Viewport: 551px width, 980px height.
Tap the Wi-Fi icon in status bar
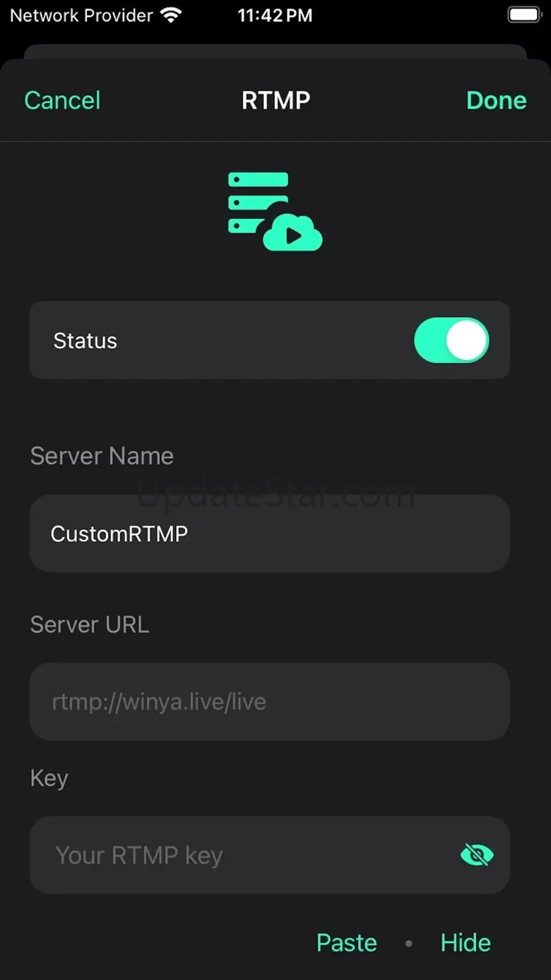coord(171,15)
